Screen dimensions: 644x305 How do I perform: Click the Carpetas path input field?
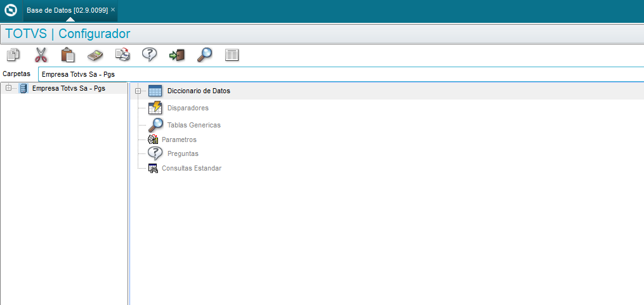coord(341,75)
